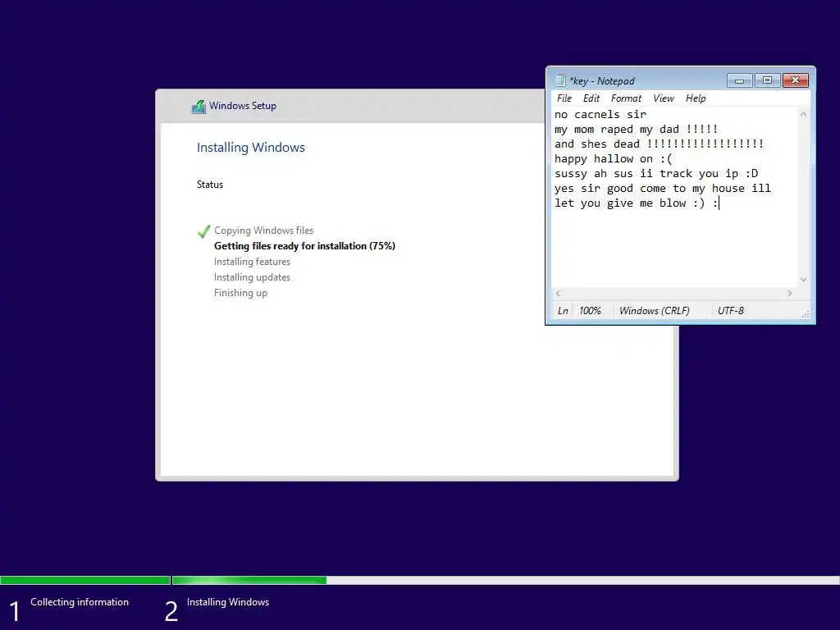The height and width of the screenshot is (630, 840).
Task: Maximize the Notepad window
Action: (x=767, y=80)
